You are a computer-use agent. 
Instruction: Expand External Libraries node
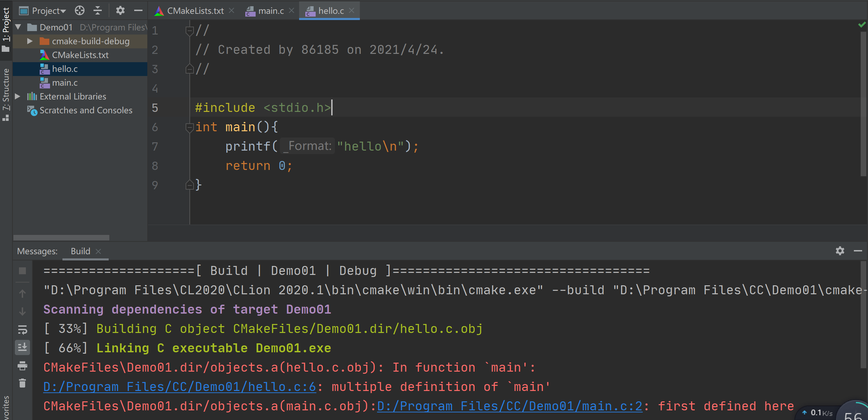coord(18,96)
